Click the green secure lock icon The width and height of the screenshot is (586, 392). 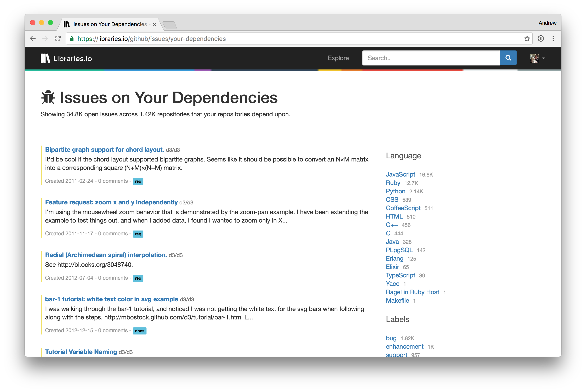[72, 39]
